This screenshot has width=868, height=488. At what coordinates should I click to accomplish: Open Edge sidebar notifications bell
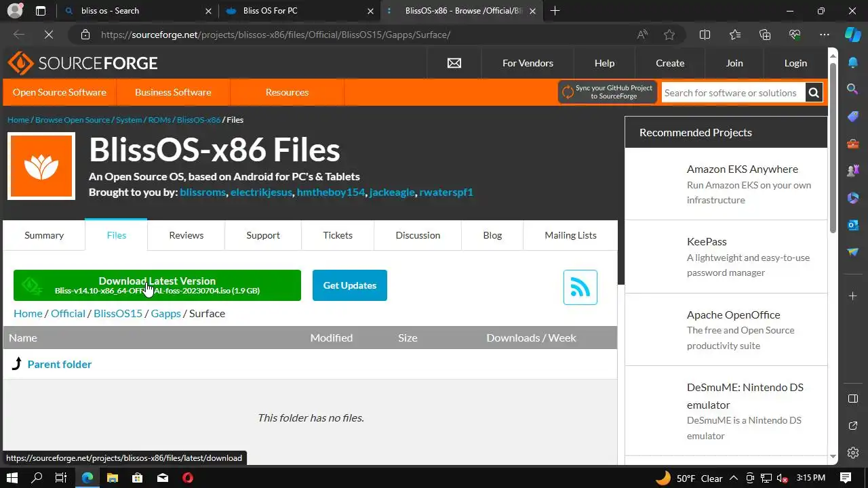853,62
